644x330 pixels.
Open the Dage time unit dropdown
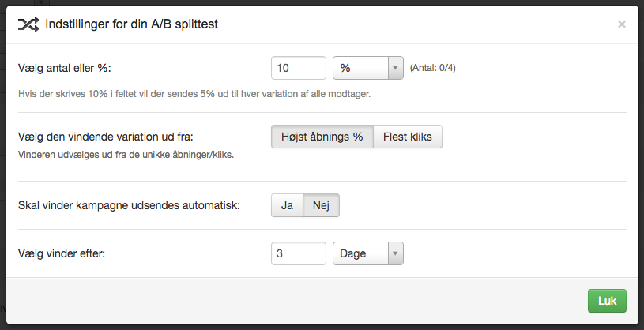pyautogui.click(x=368, y=253)
